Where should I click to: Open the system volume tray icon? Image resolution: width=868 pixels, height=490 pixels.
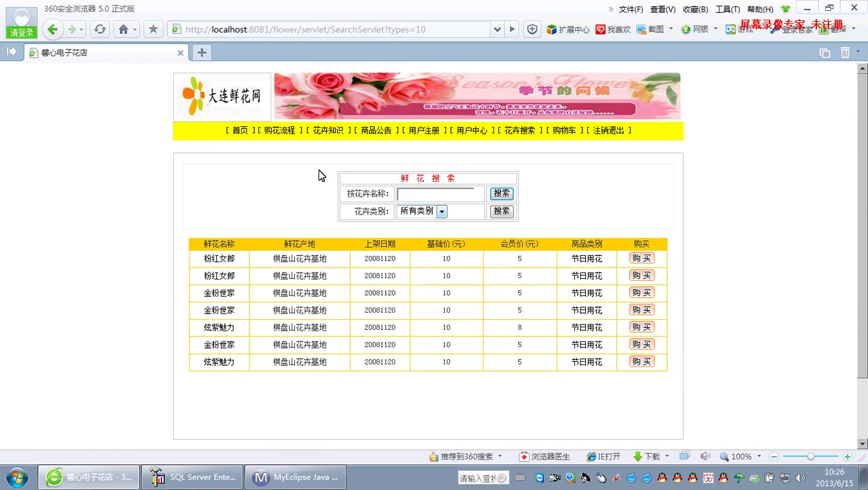pos(800,478)
